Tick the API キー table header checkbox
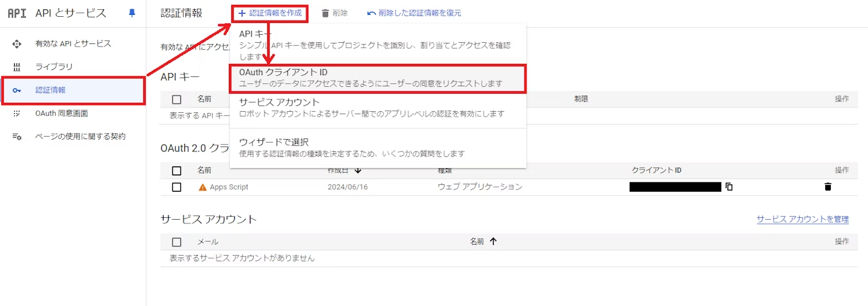This screenshot has height=306, width=868. 177,99
